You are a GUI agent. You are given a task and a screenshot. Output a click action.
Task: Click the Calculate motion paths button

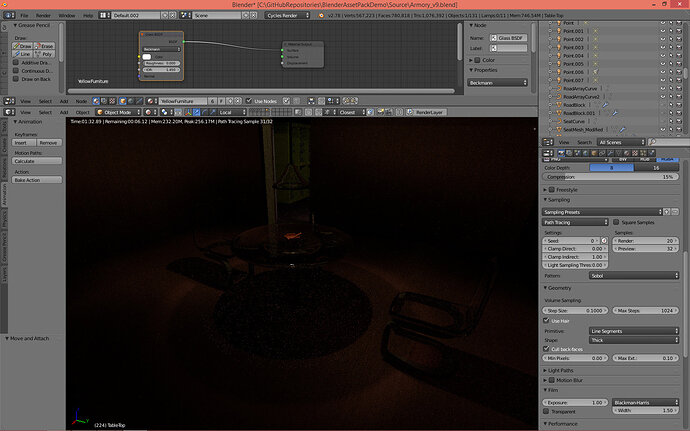tap(37, 161)
